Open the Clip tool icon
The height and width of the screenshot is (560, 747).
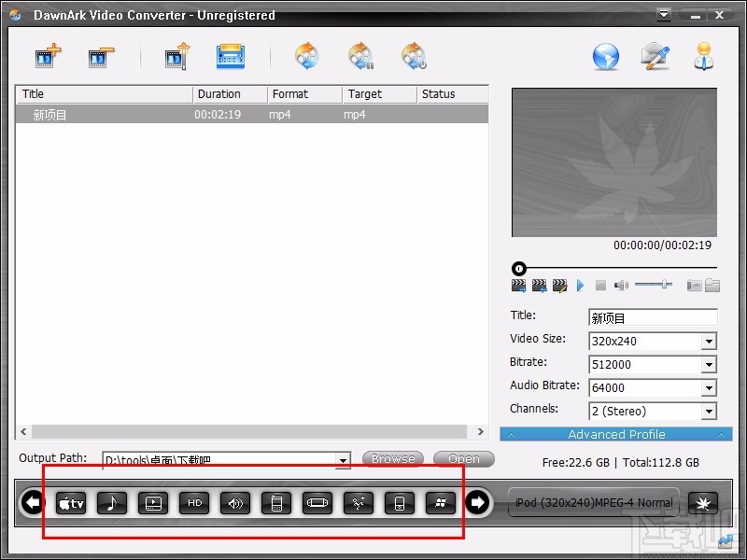[x=177, y=56]
